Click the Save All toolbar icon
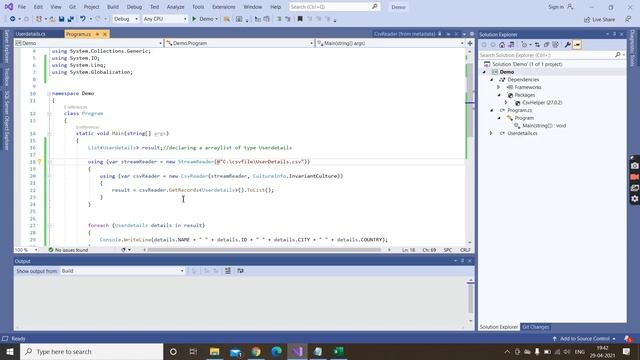Viewport: 640px width, 360px height. tap(70, 19)
